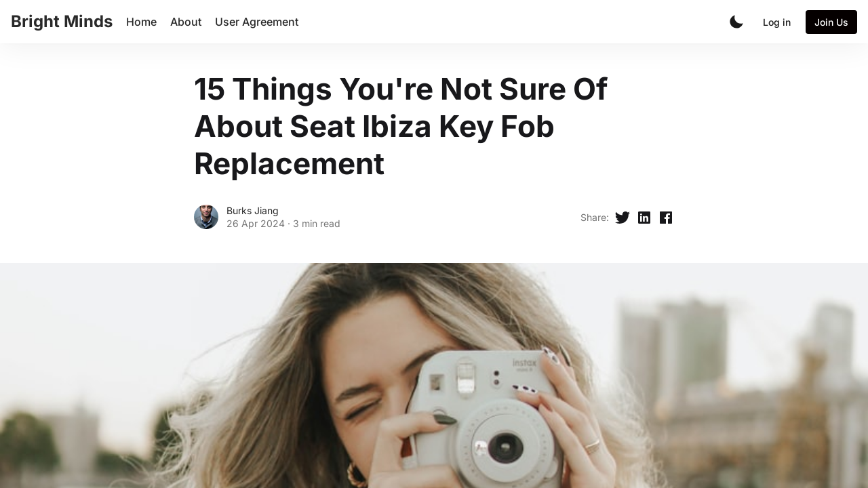Open the About page
The width and height of the screenshot is (868, 488).
click(186, 22)
